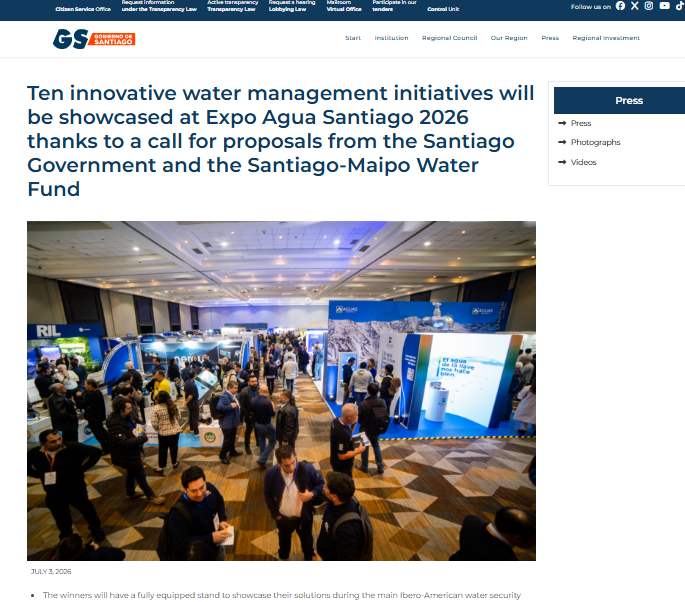Viewport: 685px width, 602px height.
Task: Click the arrow beside Videos
Action: coord(562,162)
